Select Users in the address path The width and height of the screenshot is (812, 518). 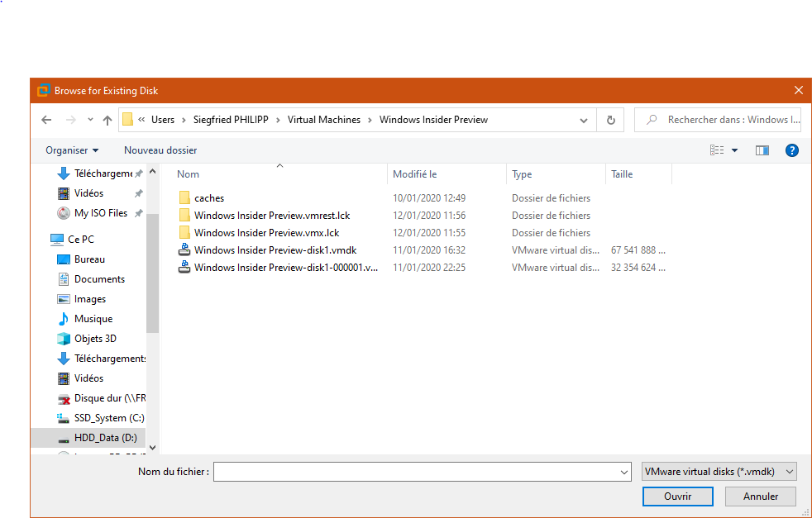[x=163, y=120]
